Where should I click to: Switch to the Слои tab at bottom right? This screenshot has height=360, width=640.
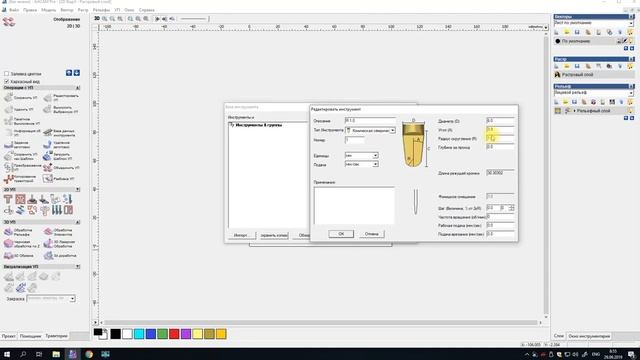point(559,336)
